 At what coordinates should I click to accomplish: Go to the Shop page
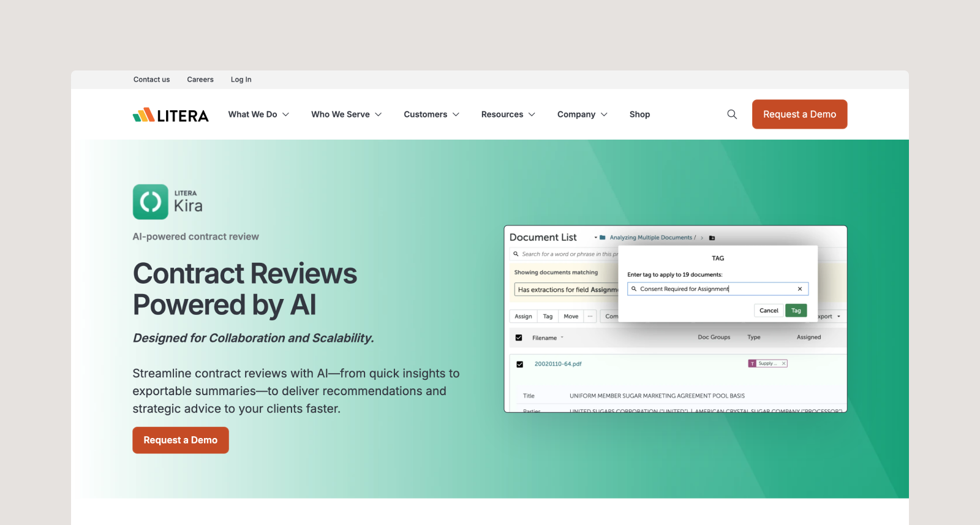639,115
